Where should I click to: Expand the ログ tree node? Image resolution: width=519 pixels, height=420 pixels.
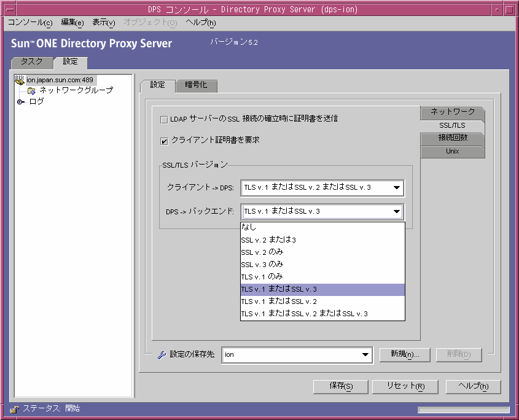(x=20, y=102)
